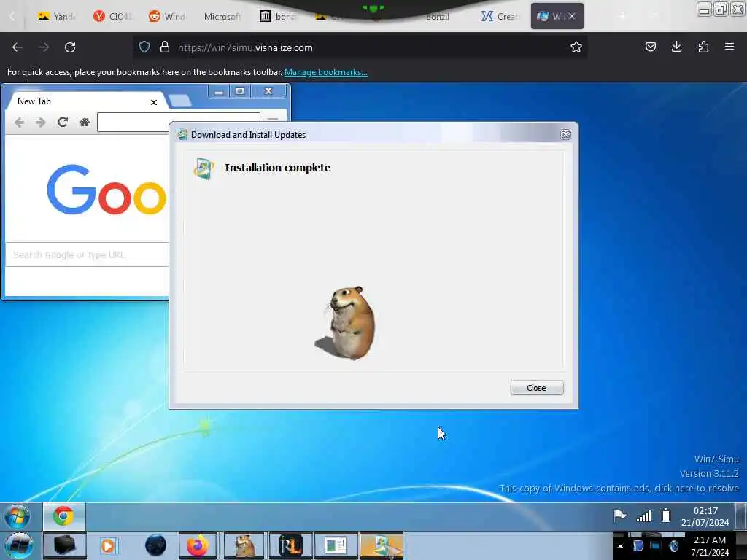Show hidden icons in host system tray

[x=620, y=546]
